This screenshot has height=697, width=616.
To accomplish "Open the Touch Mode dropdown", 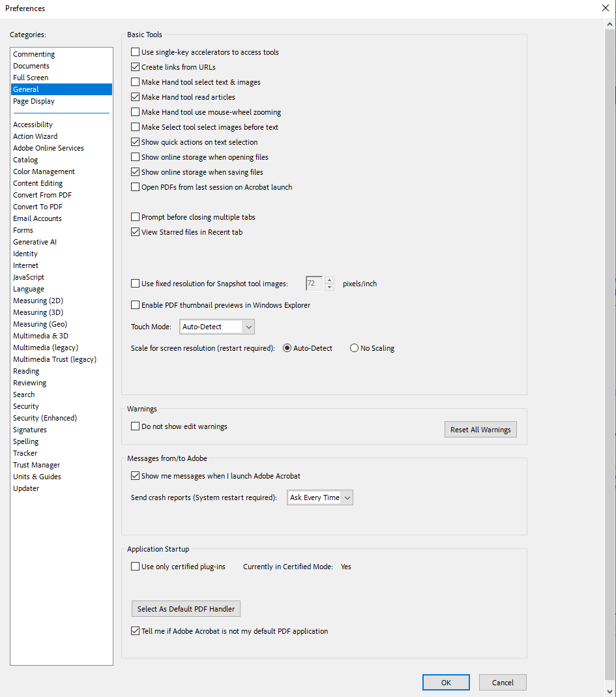I will point(216,326).
